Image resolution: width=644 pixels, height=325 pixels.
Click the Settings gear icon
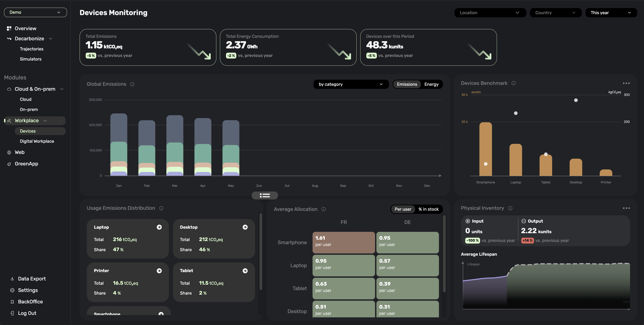[x=12, y=290]
